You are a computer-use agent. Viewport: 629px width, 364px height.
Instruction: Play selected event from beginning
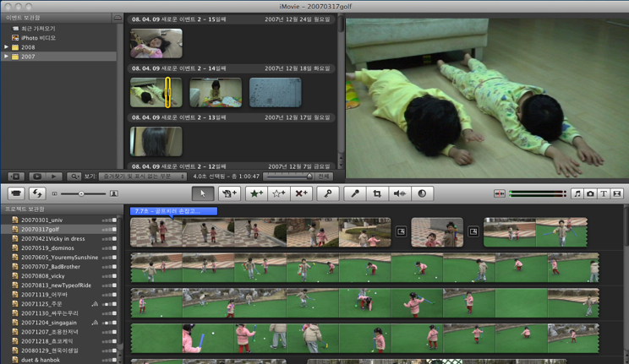[54, 177]
